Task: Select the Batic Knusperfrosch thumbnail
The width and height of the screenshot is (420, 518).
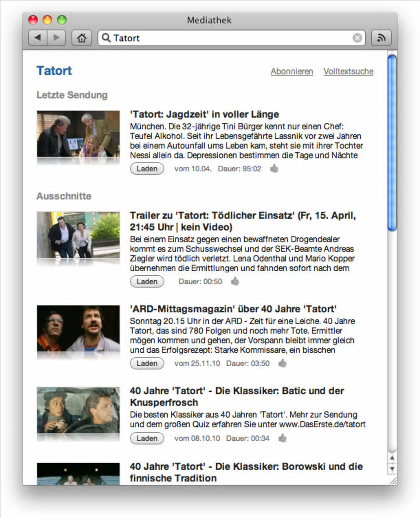Action: tap(78, 410)
